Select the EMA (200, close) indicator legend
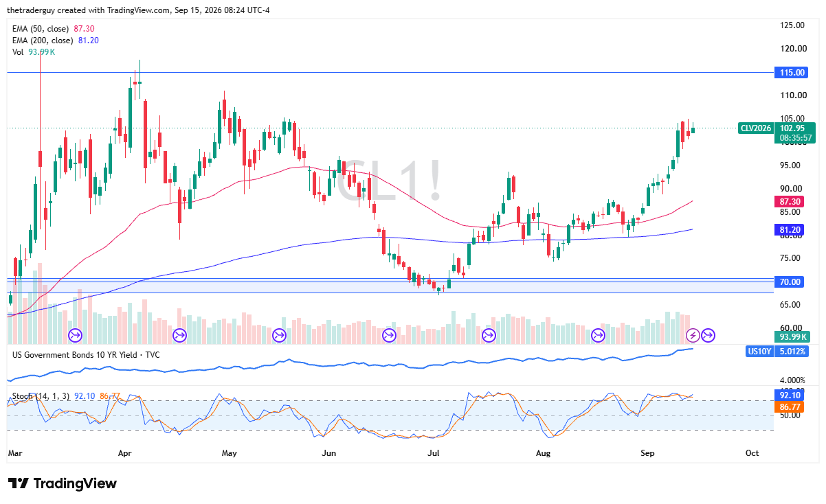This screenshot has width=826, height=504. 57,40
